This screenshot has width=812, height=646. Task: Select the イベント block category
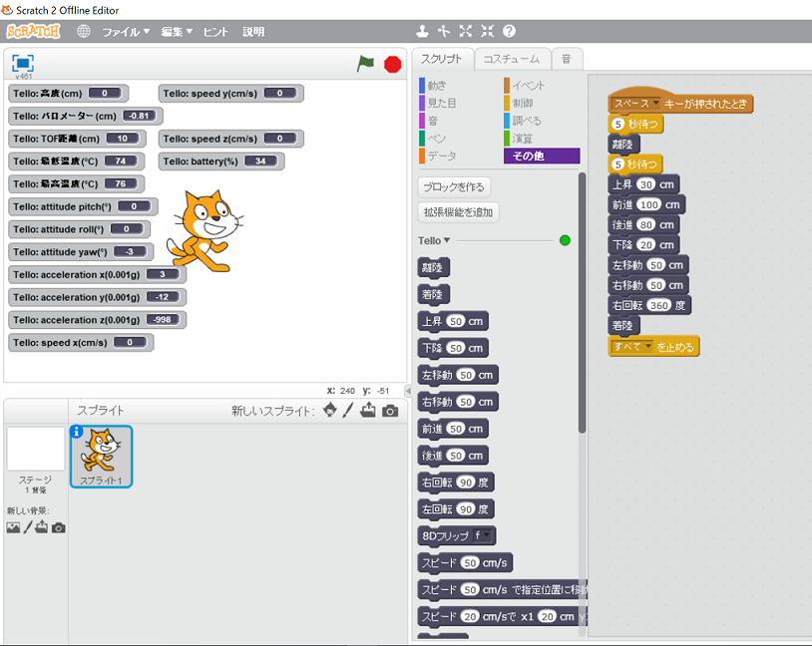[529, 86]
